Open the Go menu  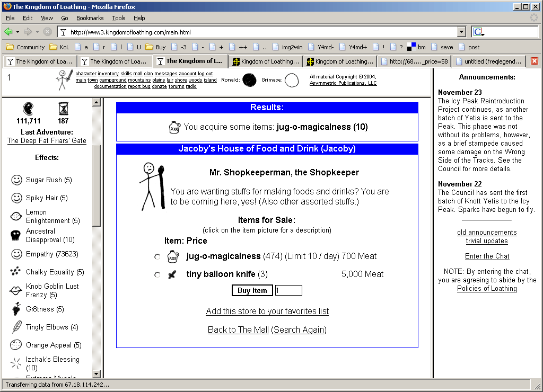click(64, 18)
